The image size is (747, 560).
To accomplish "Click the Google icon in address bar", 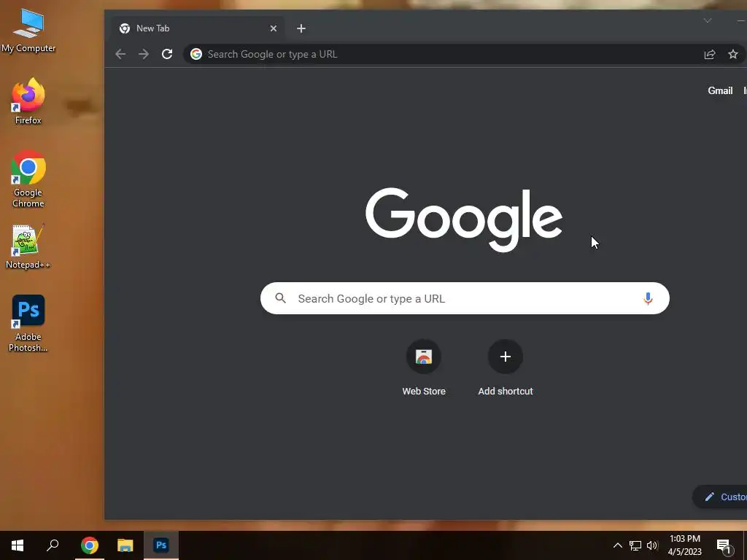I will 196,54.
